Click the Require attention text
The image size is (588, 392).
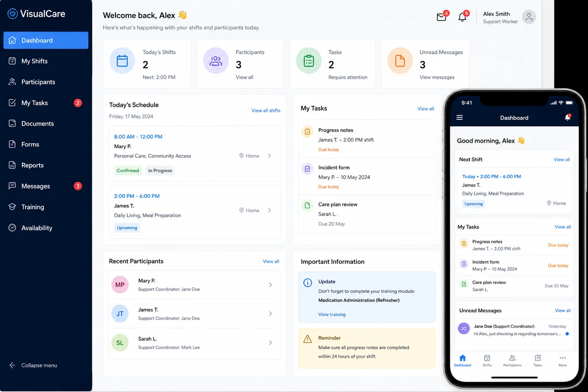pos(348,77)
